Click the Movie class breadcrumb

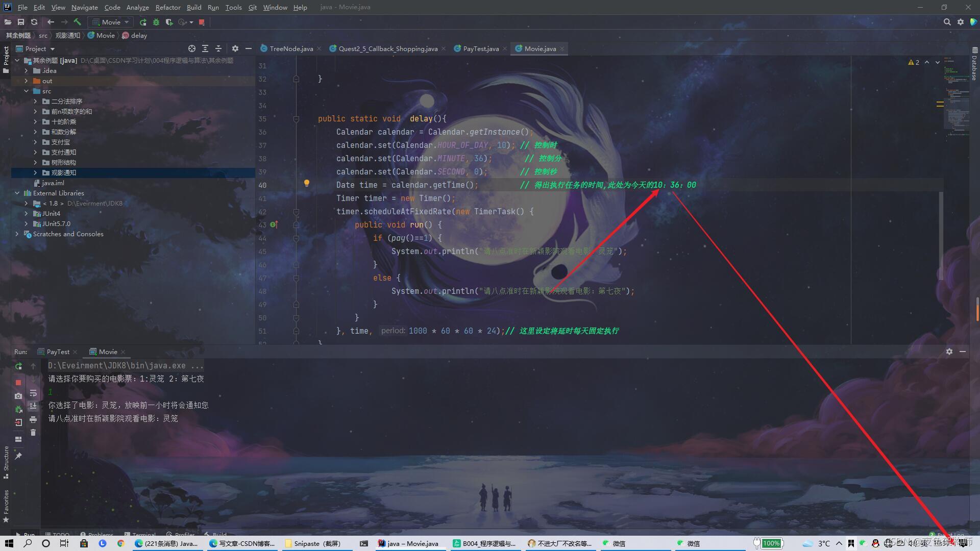coord(101,35)
